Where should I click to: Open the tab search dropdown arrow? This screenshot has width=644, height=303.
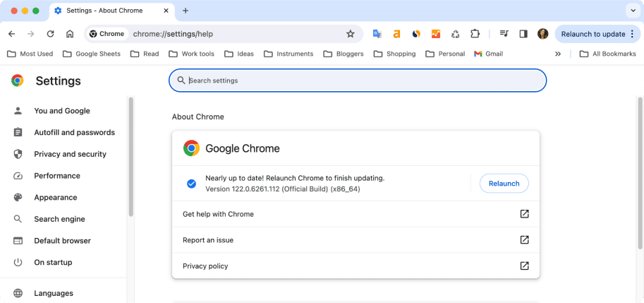632,11
